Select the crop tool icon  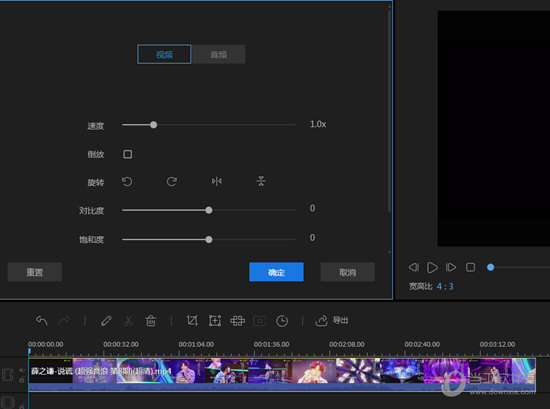point(192,321)
